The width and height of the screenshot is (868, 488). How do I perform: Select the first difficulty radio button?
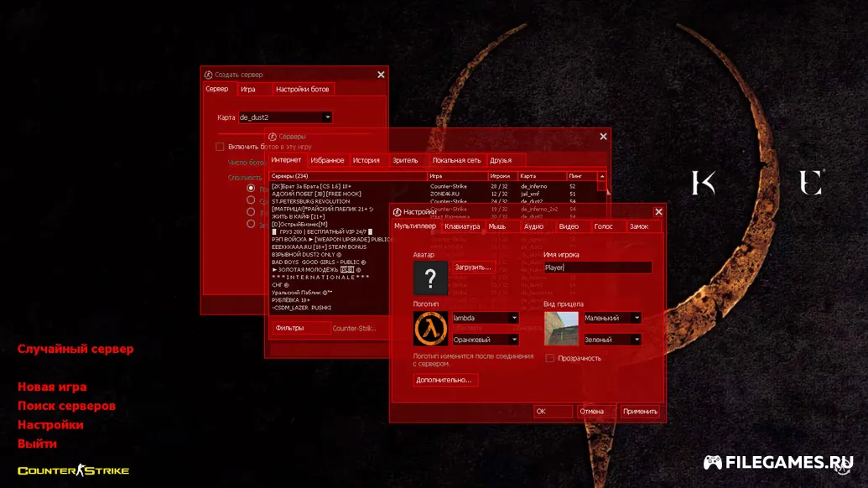251,189
